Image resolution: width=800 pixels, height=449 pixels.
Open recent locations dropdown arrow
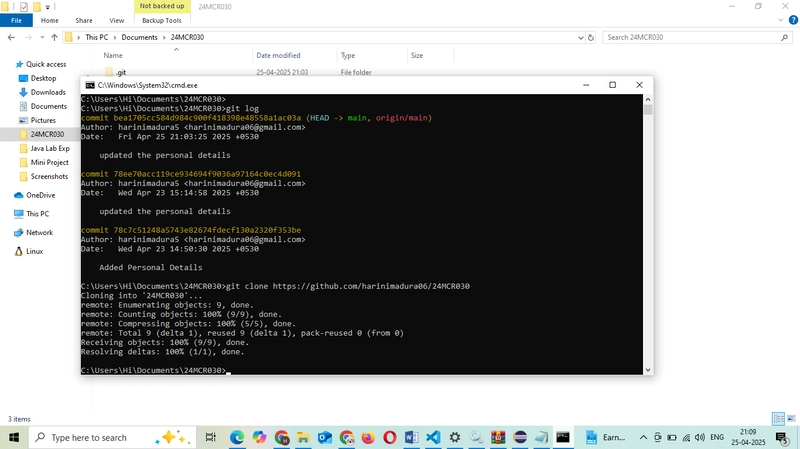pyautogui.click(x=42, y=37)
